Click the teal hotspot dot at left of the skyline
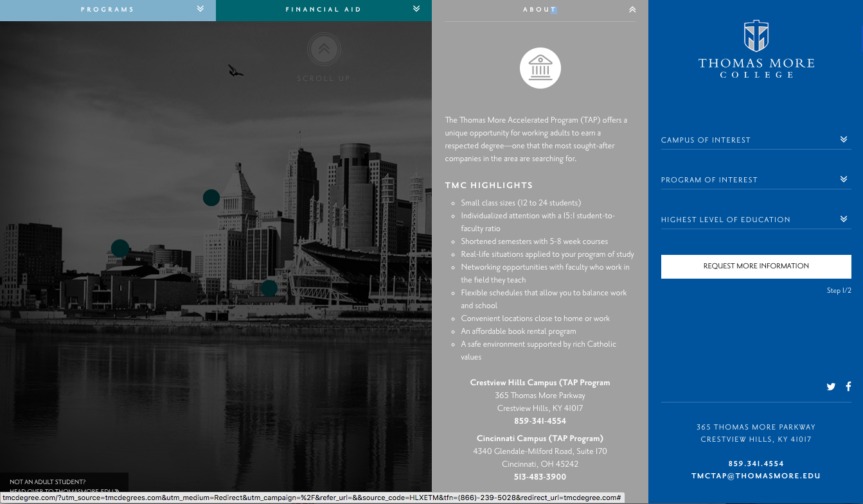 (120, 248)
